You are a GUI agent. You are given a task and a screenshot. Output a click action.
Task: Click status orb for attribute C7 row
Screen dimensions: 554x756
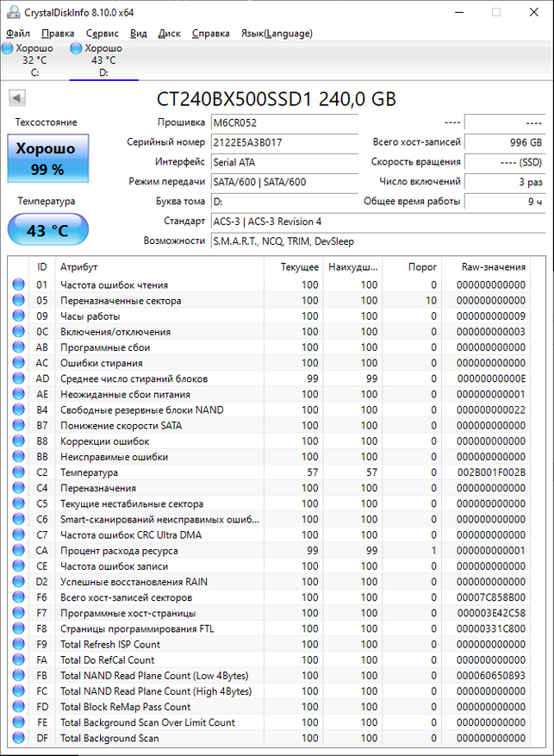(19, 534)
